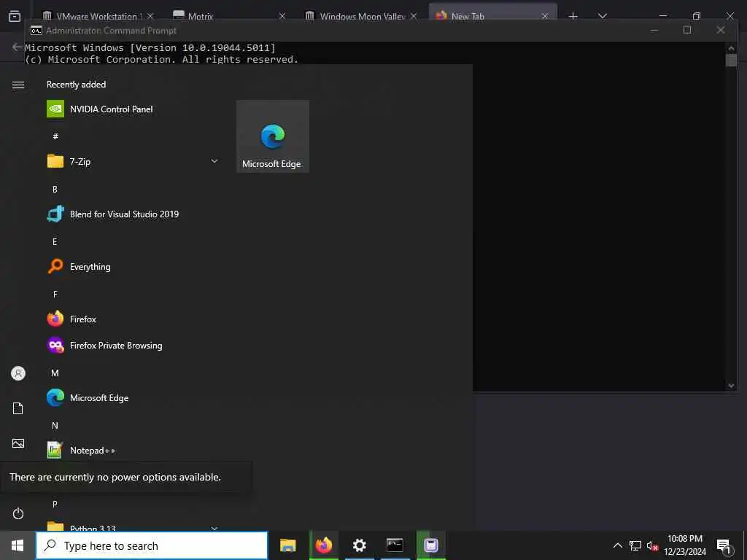The height and width of the screenshot is (560, 747).
Task: Open the list all tabs dropdown
Action: (x=602, y=16)
